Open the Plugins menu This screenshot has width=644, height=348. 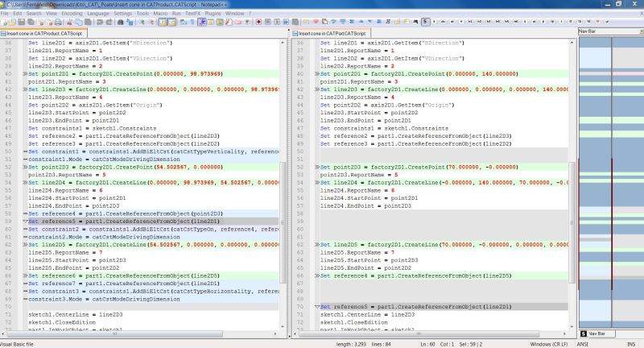(213, 13)
